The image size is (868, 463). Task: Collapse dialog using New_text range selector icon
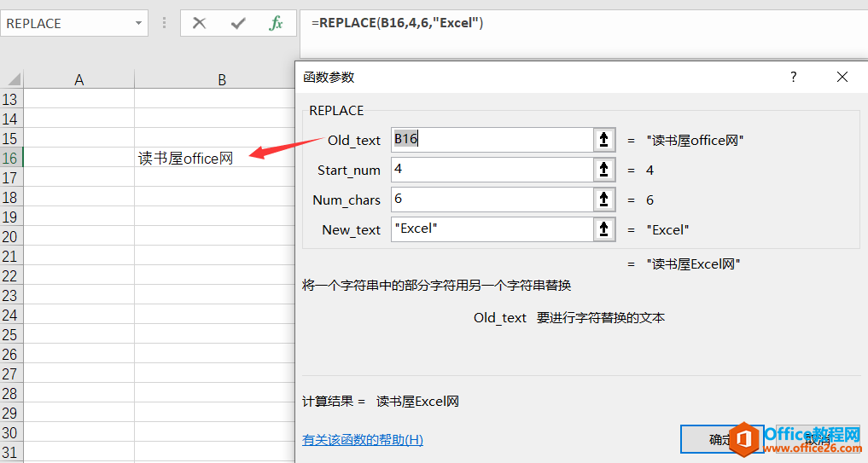604,229
